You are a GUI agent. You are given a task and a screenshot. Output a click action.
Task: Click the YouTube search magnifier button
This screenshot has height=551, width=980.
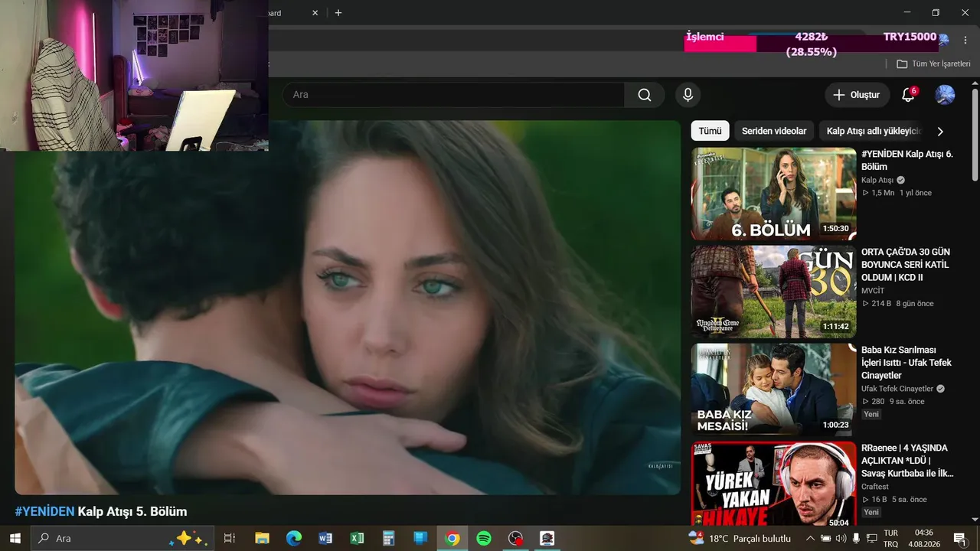tap(645, 95)
